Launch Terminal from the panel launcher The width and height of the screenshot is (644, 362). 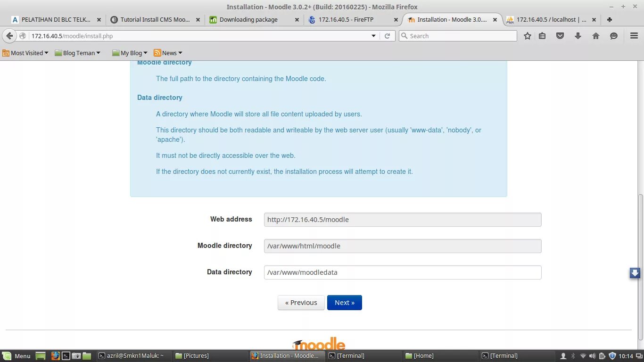click(66, 356)
